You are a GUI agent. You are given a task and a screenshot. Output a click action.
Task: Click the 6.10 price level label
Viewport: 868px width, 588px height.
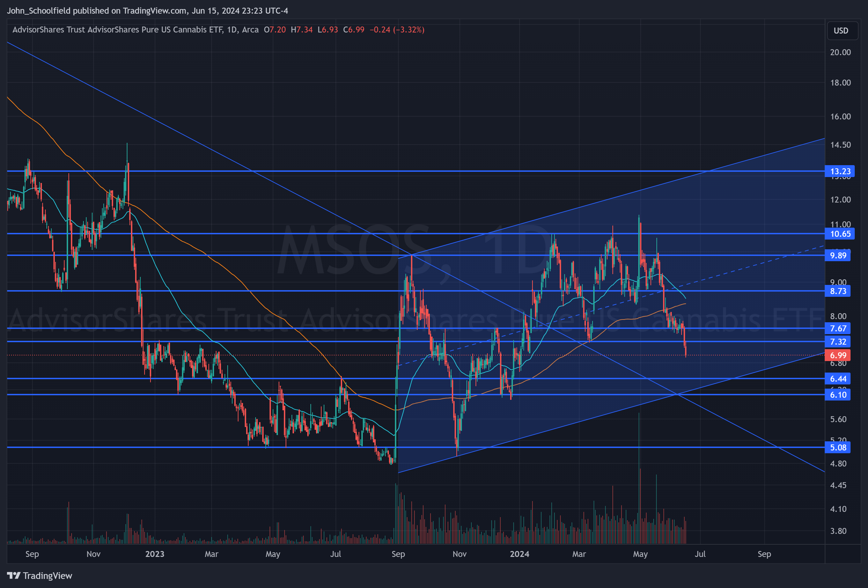click(x=837, y=395)
